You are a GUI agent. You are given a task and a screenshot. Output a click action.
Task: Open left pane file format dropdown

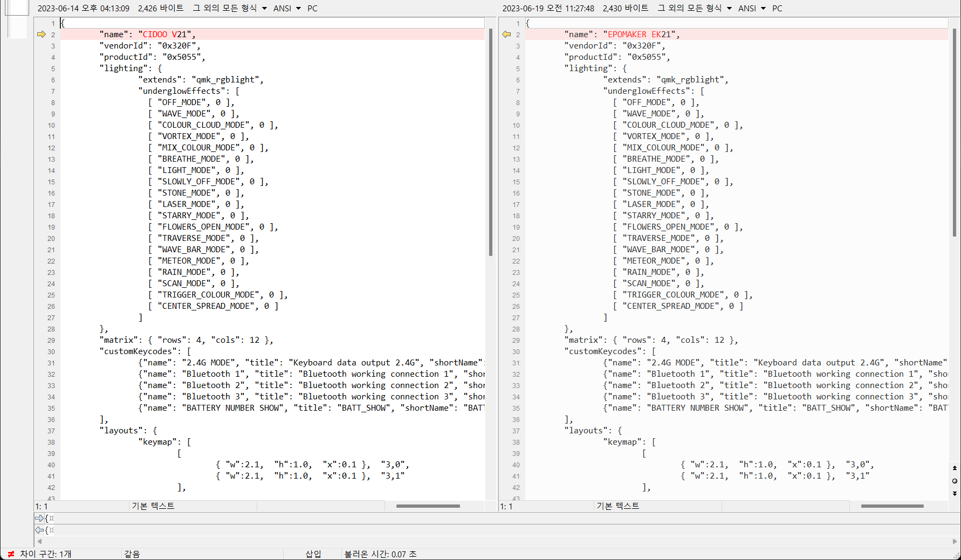(x=264, y=9)
